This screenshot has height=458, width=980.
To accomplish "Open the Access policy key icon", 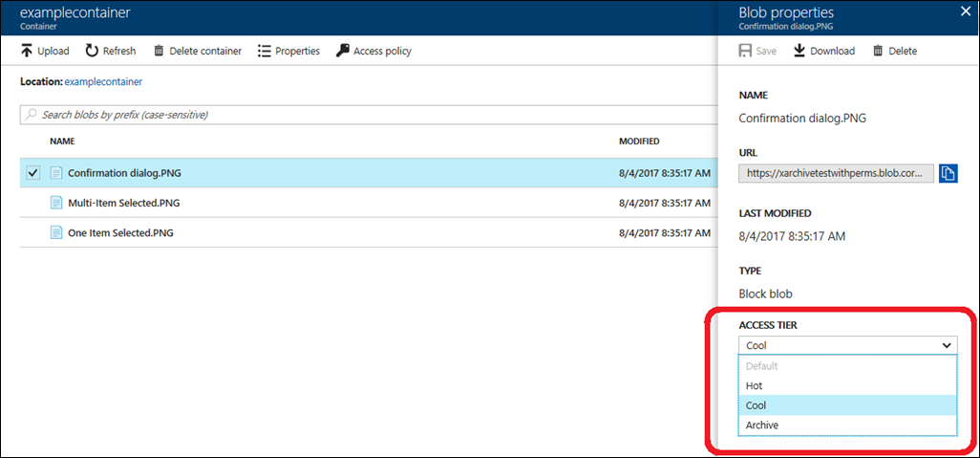I will point(343,51).
